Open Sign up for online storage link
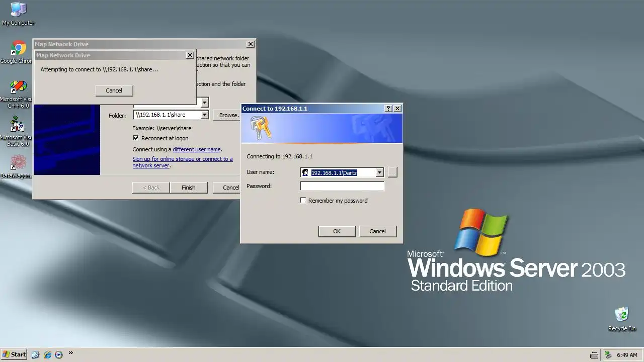The height and width of the screenshot is (362, 644). pos(183,162)
